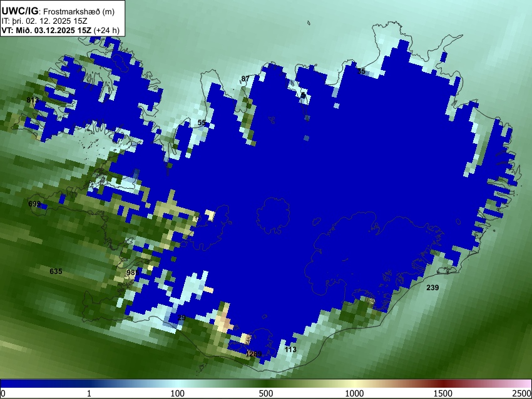Click the map value 29

[182, 318]
